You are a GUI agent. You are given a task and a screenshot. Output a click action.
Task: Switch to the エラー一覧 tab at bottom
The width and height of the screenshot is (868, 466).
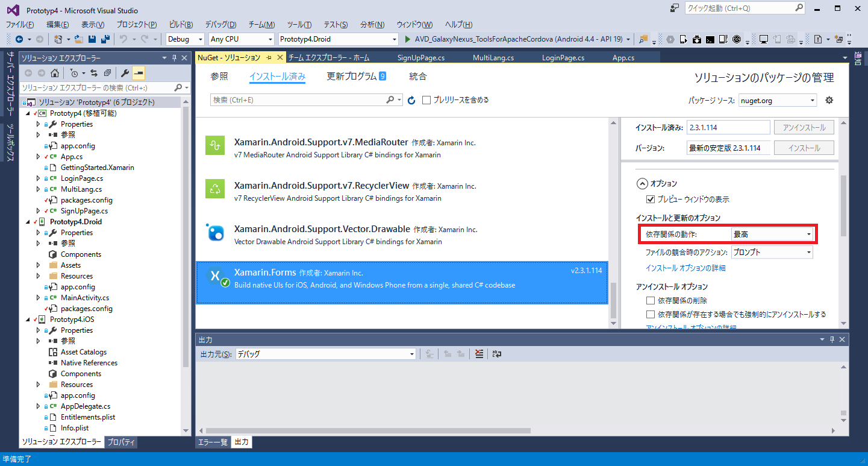click(213, 442)
